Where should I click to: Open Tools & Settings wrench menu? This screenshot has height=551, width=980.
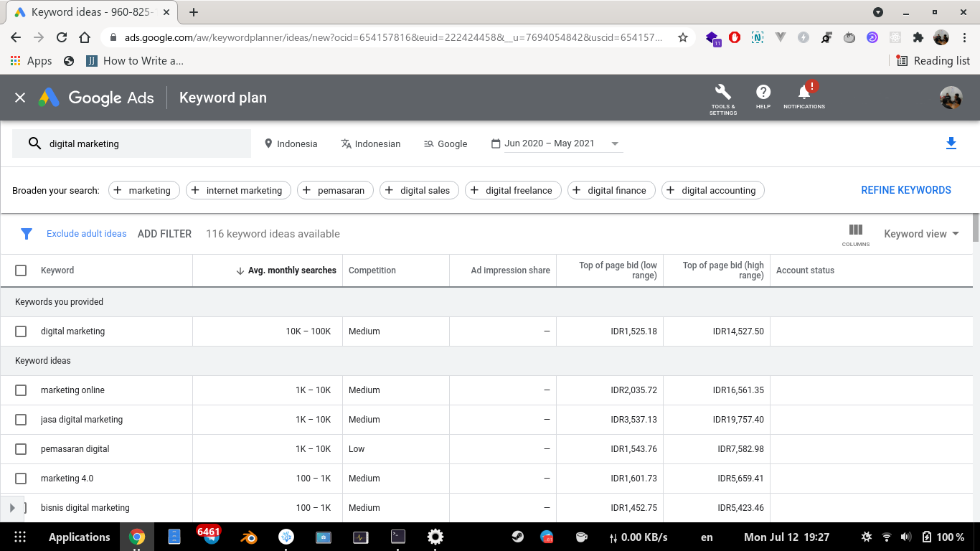click(x=723, y=98)
